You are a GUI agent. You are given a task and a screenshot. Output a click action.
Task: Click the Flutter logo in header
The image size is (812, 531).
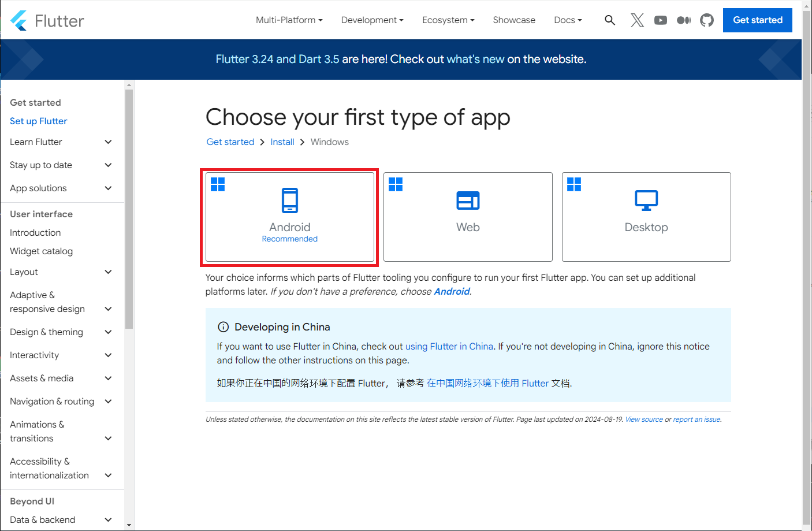pyautogui.click(x=47, y=21)
